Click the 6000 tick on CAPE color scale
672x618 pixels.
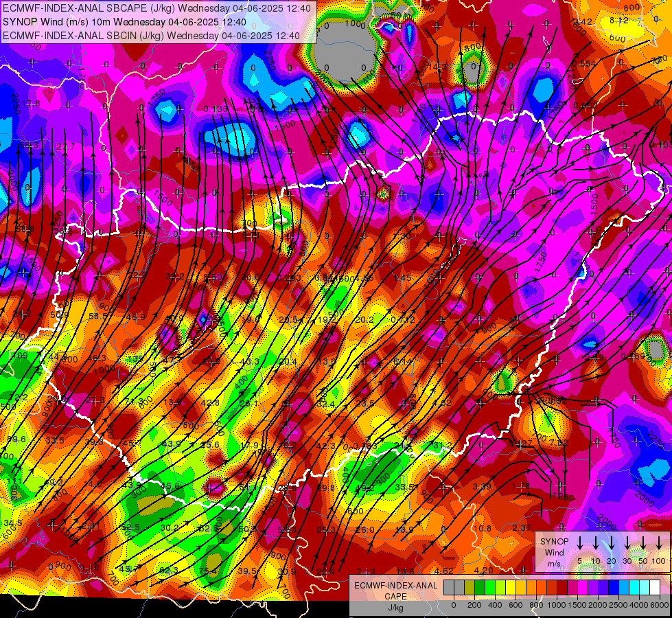tap(660, 605)
